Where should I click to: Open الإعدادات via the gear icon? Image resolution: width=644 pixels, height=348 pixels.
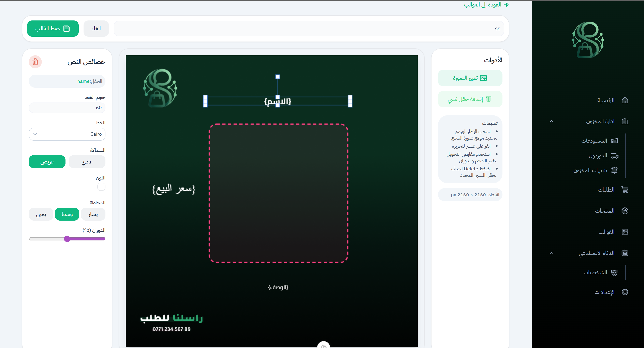(x=625, y=292)
